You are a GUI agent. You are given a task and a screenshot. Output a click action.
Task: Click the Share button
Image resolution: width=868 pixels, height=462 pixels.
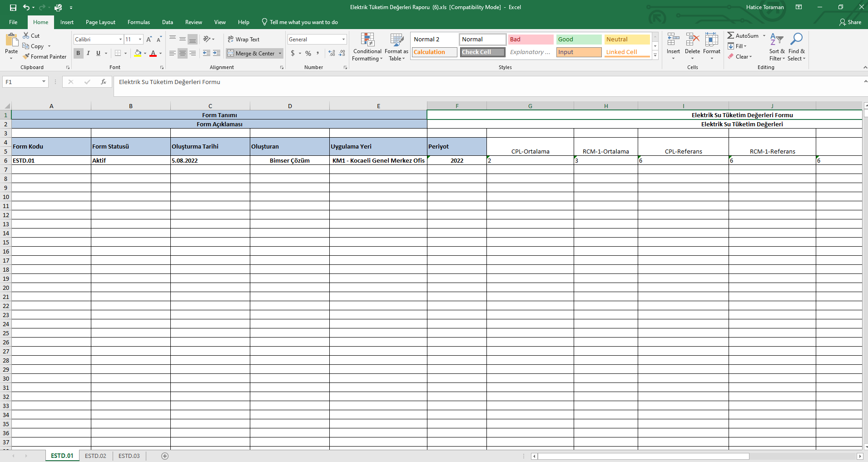tap(850, 22)
